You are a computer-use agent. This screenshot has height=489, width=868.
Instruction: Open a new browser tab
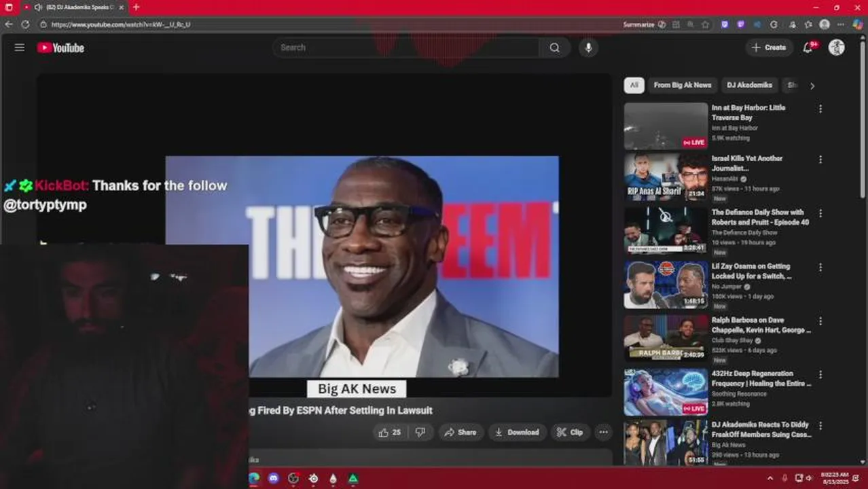(136, 7)
